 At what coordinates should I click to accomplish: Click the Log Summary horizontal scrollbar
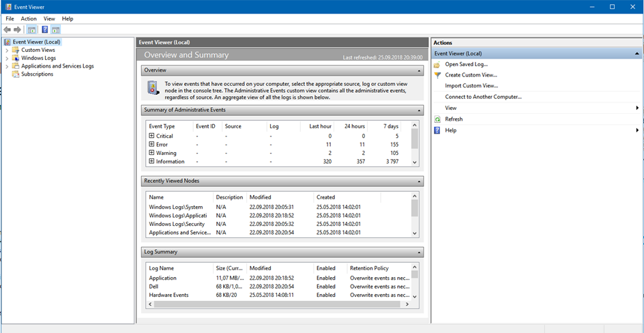(273, 304)
